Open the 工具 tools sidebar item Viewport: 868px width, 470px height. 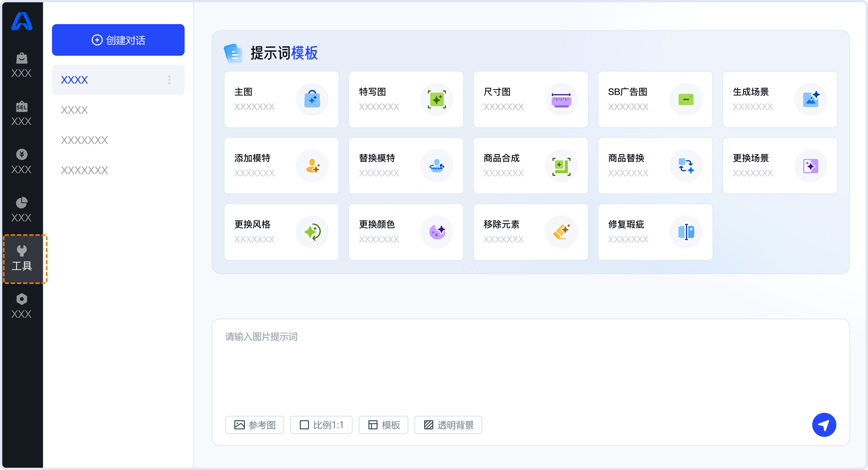21,258
